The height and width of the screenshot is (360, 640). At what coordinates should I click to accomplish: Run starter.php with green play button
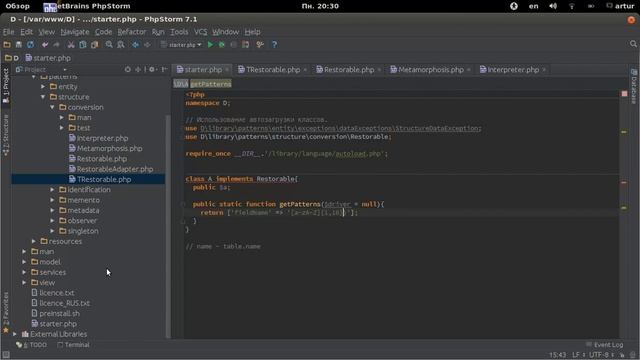tap(210, 44)
